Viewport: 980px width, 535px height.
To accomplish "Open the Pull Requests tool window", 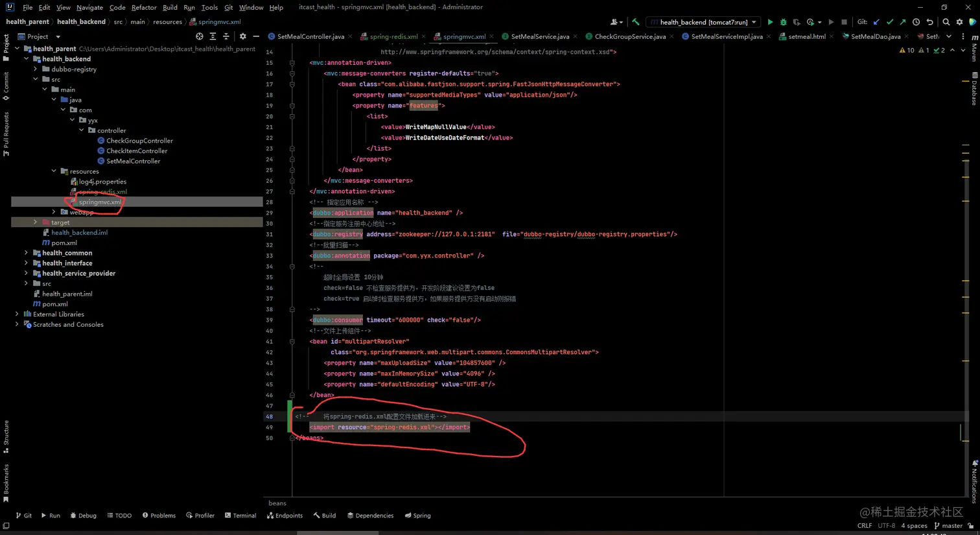I will coord(6,134).
